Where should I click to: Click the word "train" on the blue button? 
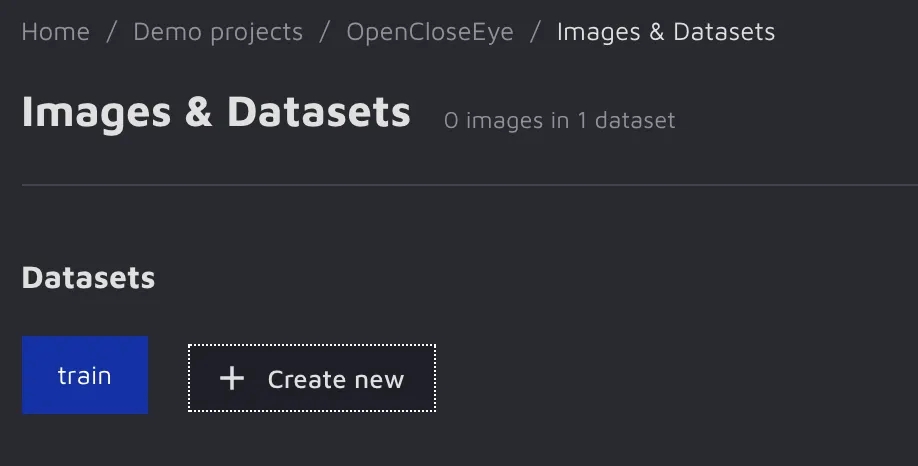(84, 376)
